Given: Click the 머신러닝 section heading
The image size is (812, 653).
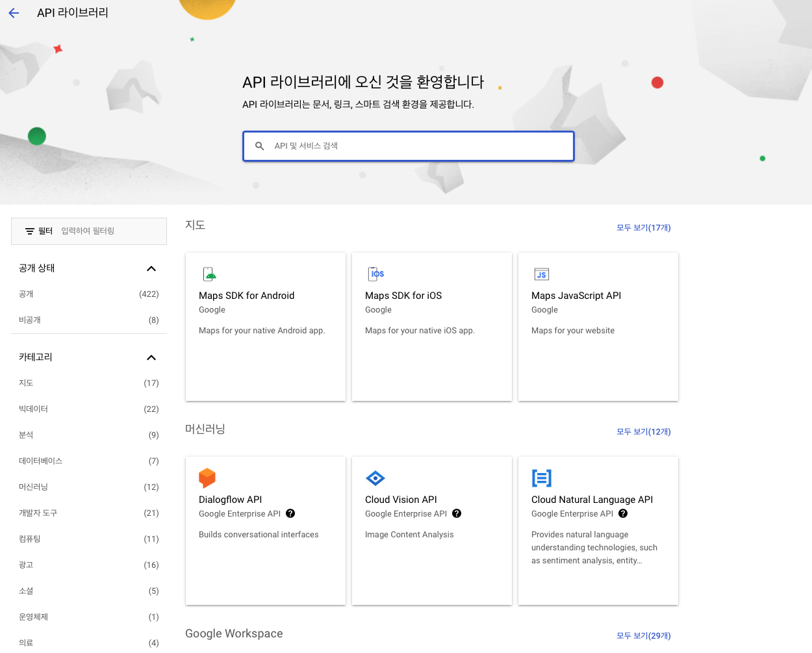Looking at the screenshot, I should [x=205, y=429].
